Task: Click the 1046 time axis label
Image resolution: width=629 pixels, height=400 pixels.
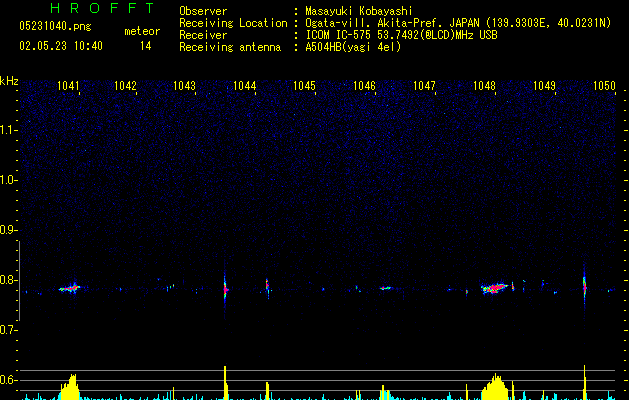Action: tap(364, 85)
